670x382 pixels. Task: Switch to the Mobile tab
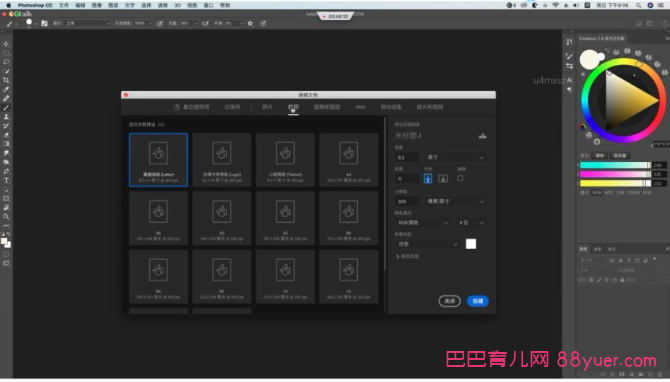tap(391, 107)
